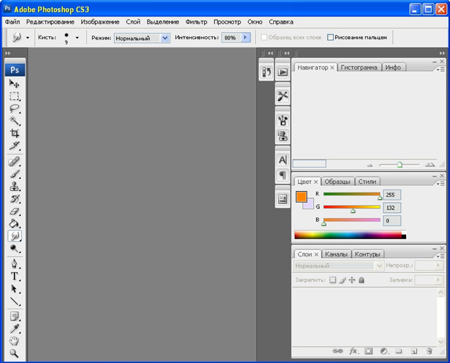Open the Layer Comps panel icon
Viewport: 450px width, 363px height.
283,199
